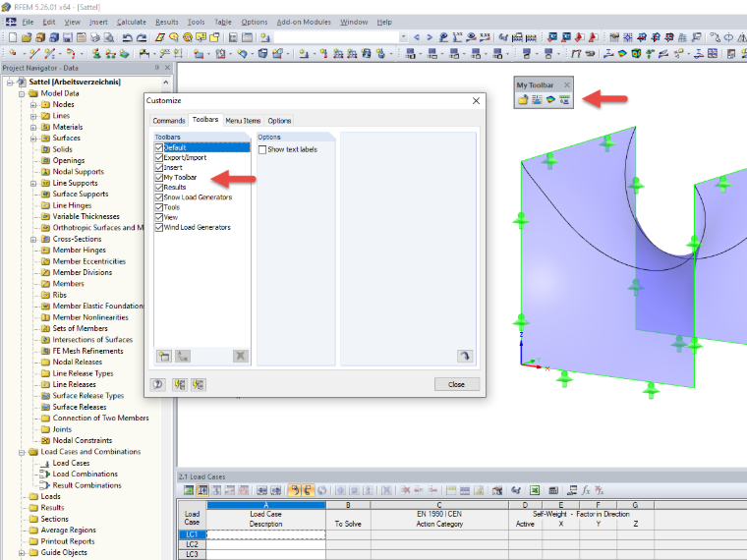The width and height of the screenshot is (747, 560).
Task: Click the New Nodal Support icon
Action: [x=96, y=53]
